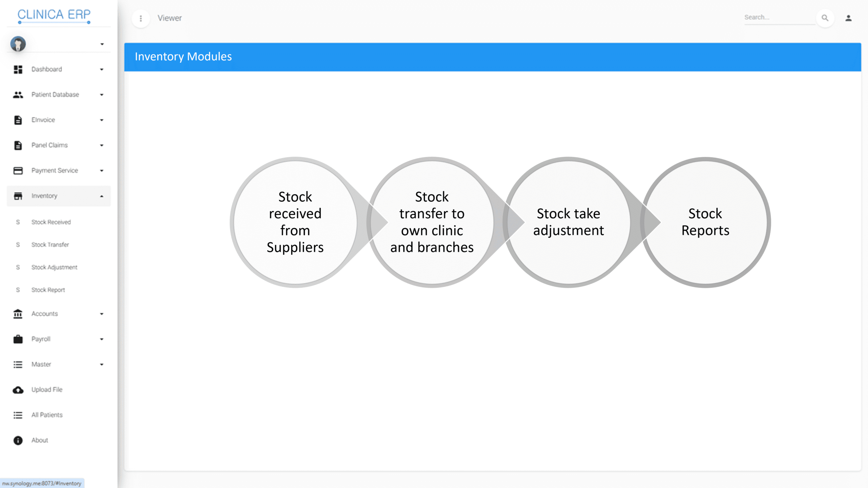
Task: Open the Stock Report submenu item
Action: pos(48,290)
